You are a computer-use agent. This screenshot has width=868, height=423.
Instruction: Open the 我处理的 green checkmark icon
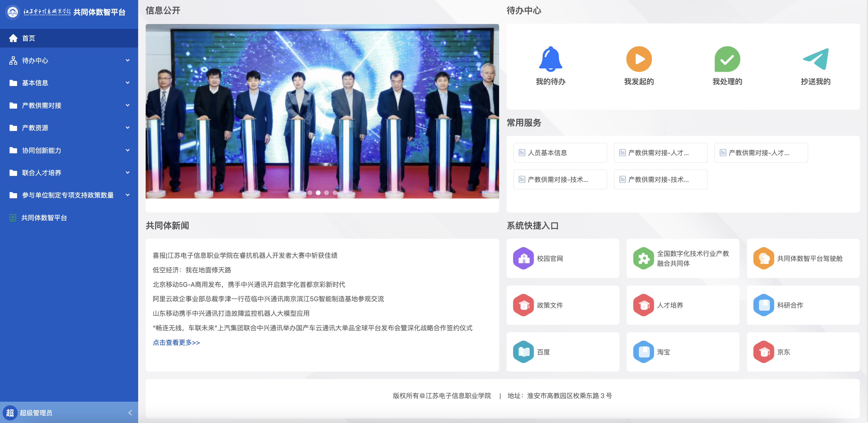[x=727, y=59]
